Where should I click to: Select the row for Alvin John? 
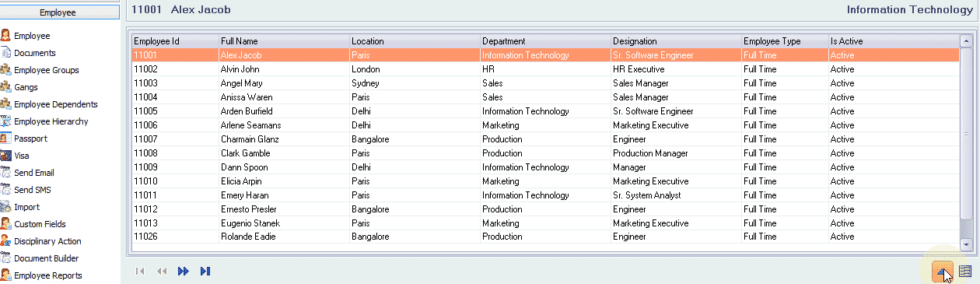tap(546, 69)
